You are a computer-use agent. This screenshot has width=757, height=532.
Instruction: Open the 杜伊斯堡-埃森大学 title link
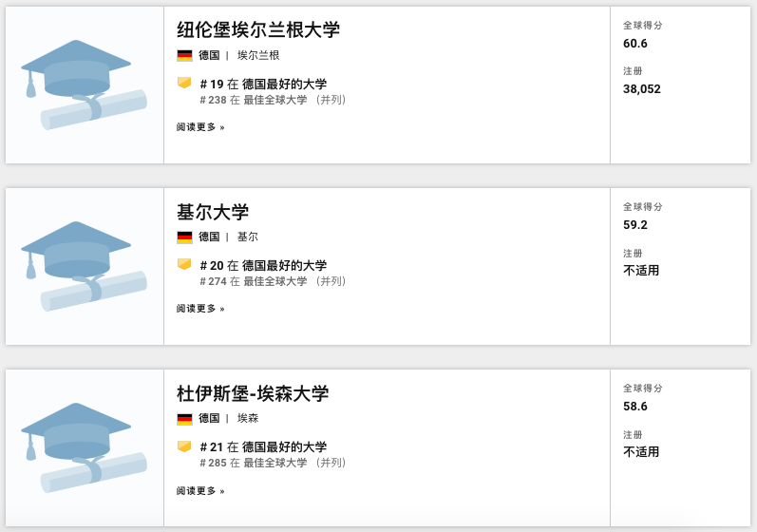pos(253,393)
